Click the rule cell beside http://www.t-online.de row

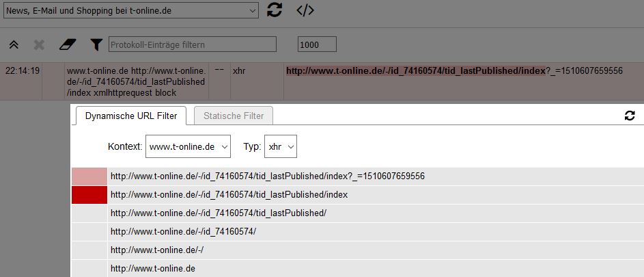(89, 268)
